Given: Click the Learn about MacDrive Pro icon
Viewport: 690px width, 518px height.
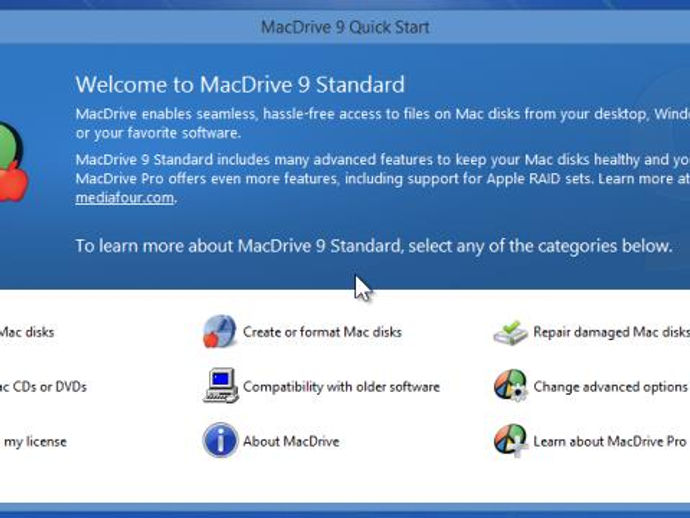Looking at the screenshot, I should [x=510, y=440].
